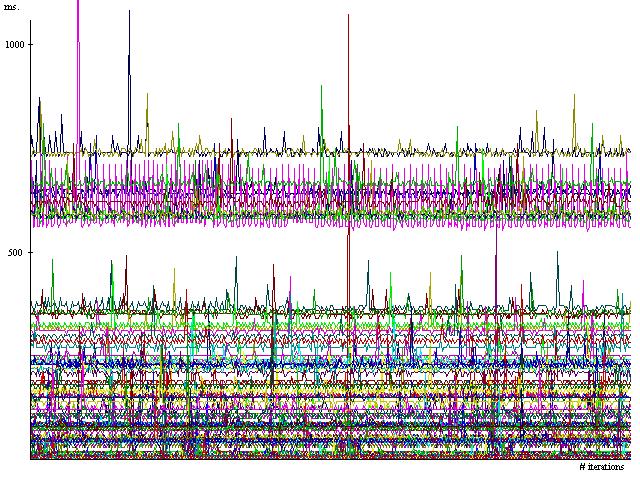Click the tick mark beside 500
640x480 pixels.
30,252
